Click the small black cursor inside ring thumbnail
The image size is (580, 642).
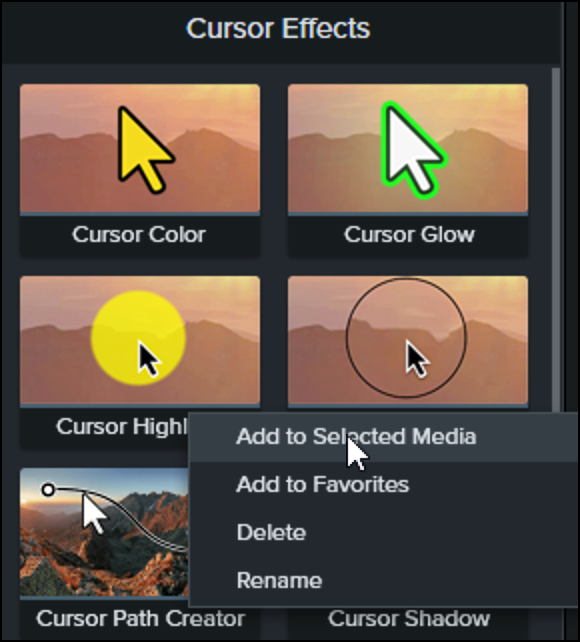tap(416, 359)
